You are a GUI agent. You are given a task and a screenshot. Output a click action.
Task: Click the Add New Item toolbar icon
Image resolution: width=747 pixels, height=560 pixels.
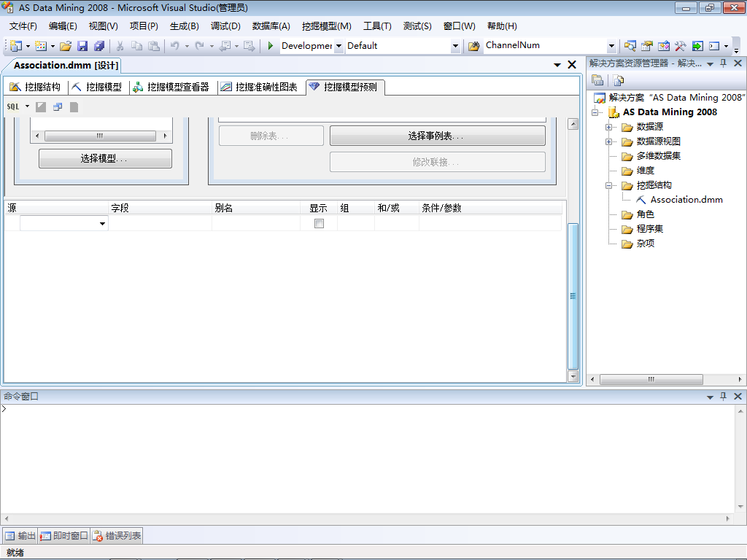[x=41, y=46]
